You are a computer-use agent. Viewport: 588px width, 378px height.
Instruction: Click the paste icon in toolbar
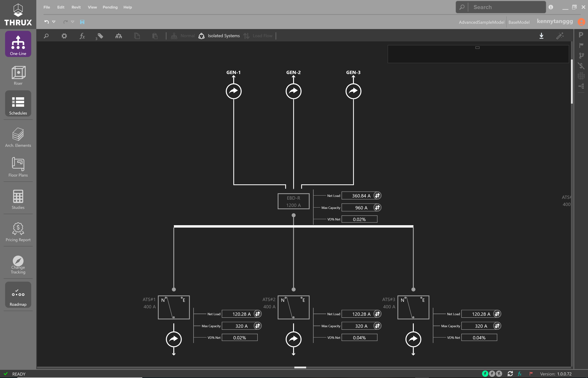pos(155,36)
